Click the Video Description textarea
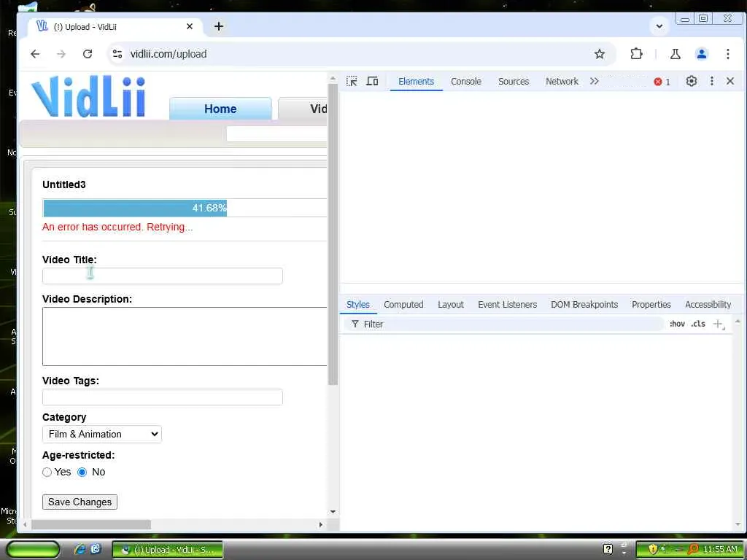This screenshot has width=747, height=560. [x=185, y=337]
